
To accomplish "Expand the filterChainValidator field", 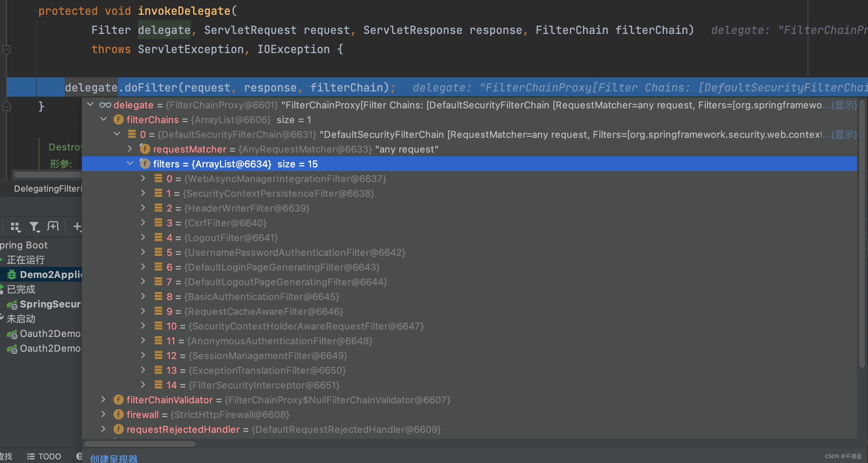I will pos(104,400).
